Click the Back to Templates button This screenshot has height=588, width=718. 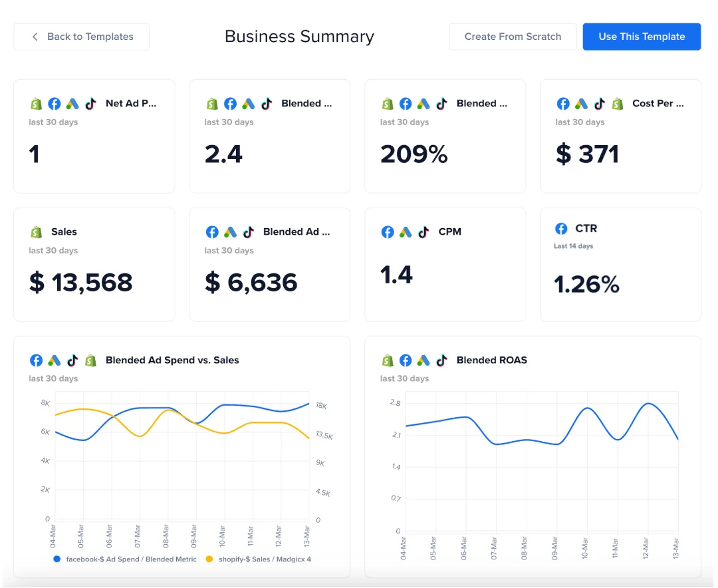pos(82,37)
